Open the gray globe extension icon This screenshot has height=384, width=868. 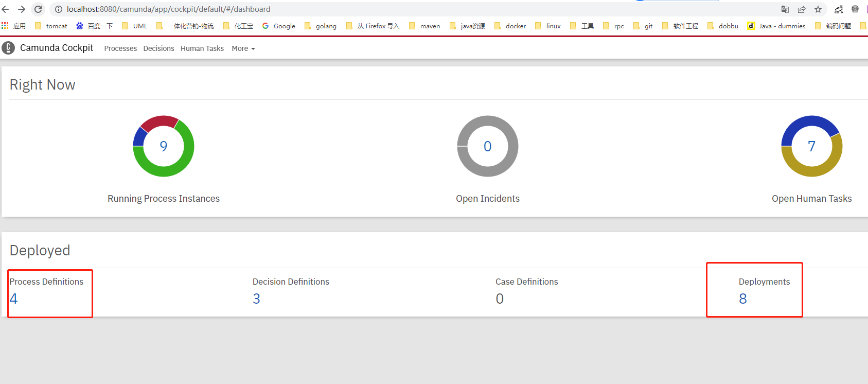pyautogui.click(x=855, y=9)
